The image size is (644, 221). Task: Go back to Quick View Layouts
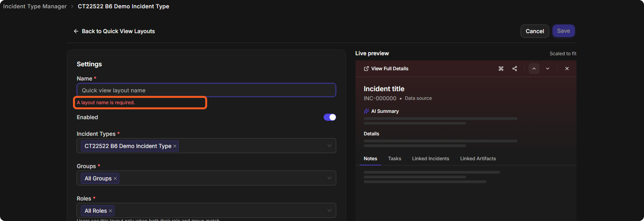click(x=114, y=31)
